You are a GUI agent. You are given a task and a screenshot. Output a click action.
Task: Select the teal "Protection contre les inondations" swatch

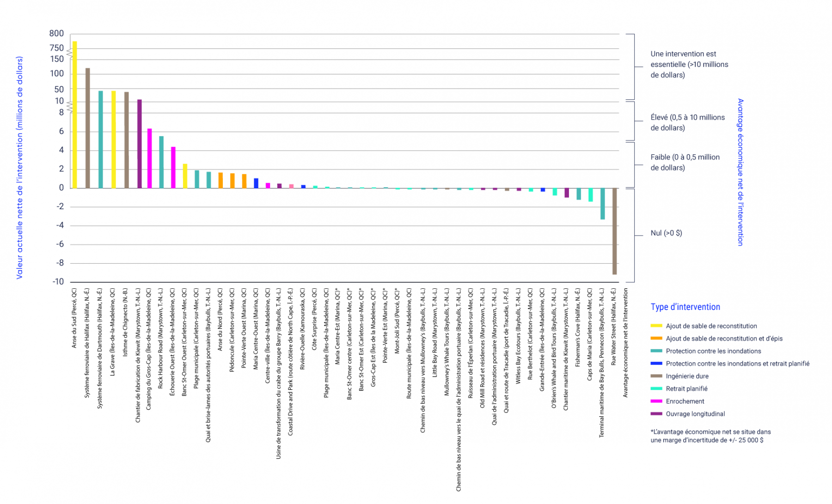click(x=656, y=351)
